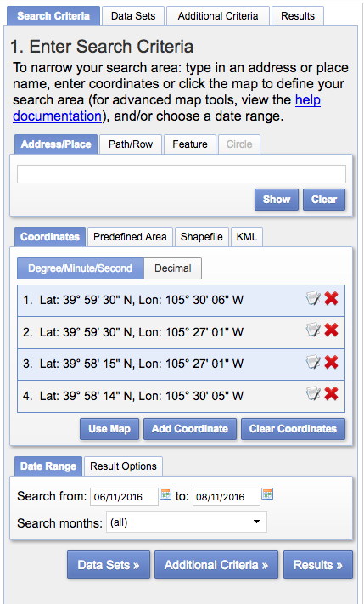The image size is (364, 604).
Task: Open the Result Options tab
Action: (123, 466)
